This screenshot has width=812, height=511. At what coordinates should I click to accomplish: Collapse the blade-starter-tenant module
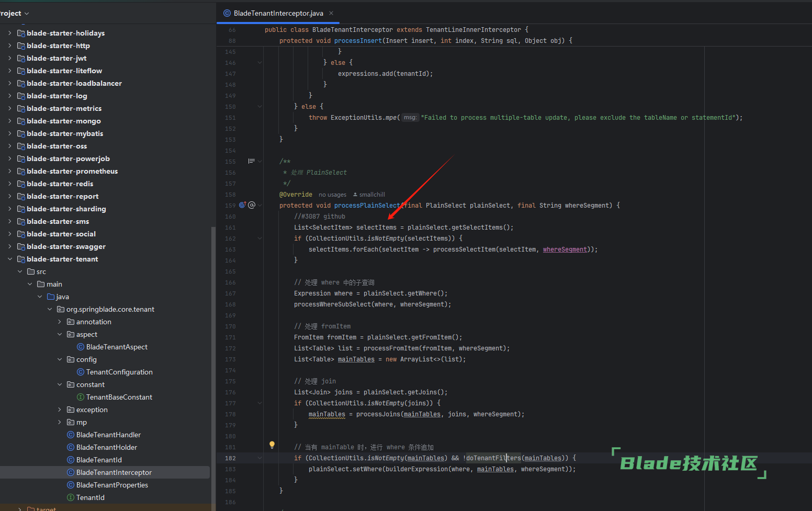click(x=10, y=259)
